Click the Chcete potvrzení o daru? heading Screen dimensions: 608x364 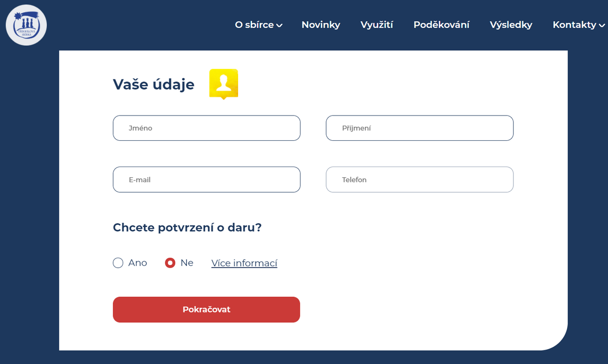pyautogui.click(x=187, y=227)
